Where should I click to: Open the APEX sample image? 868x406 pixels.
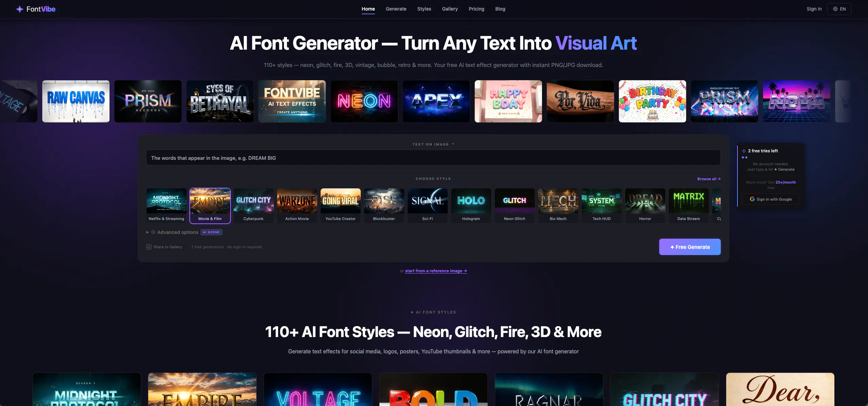point(436,101)
